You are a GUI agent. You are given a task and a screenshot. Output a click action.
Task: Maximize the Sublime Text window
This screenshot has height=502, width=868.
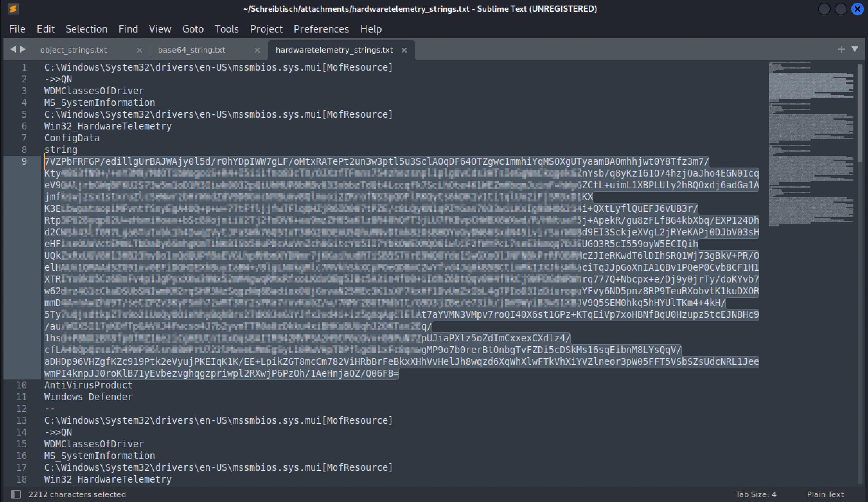(x=841, y=9)
